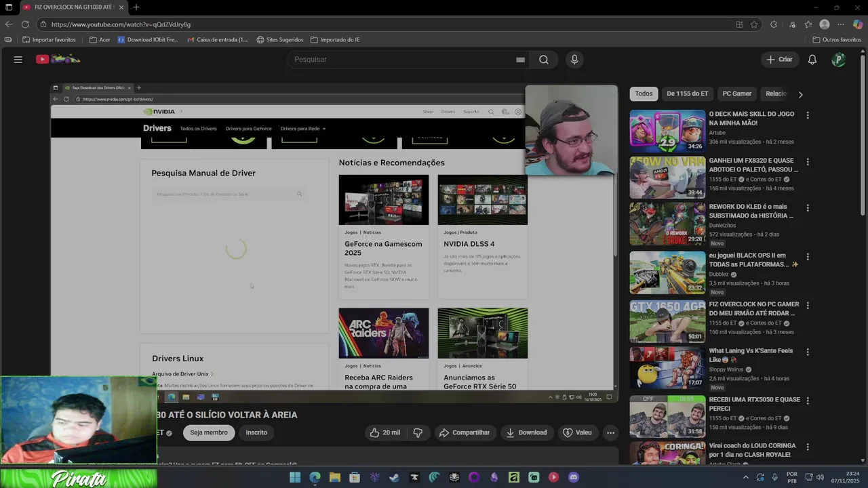Open the Edge Copilot icon in the toolbar
The image size is (868, 488).
point(858,24)
